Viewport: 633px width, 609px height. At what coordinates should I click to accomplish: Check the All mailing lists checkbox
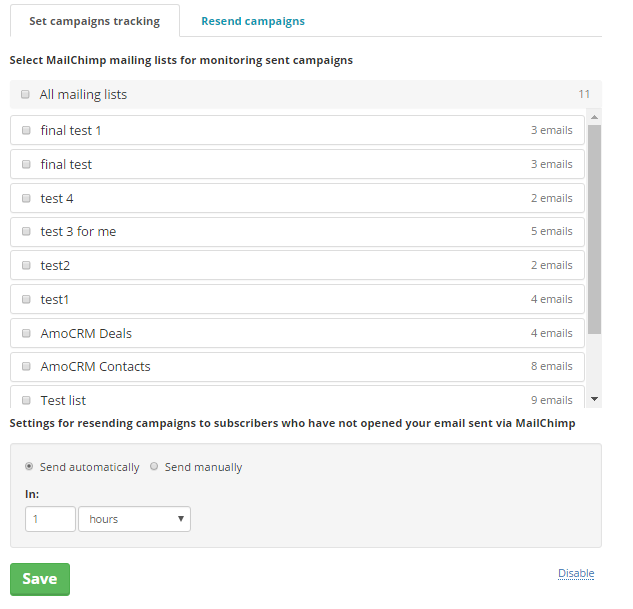tap(25, 95)
